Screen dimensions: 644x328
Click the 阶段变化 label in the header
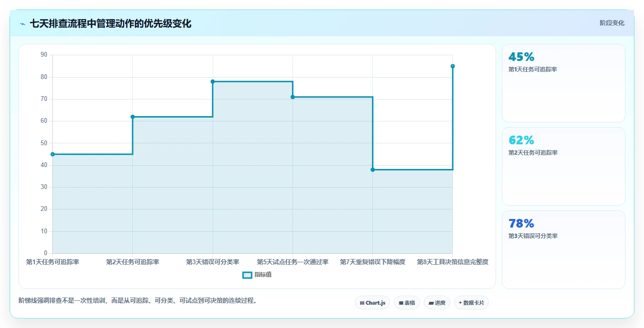(x=612, y=23)
